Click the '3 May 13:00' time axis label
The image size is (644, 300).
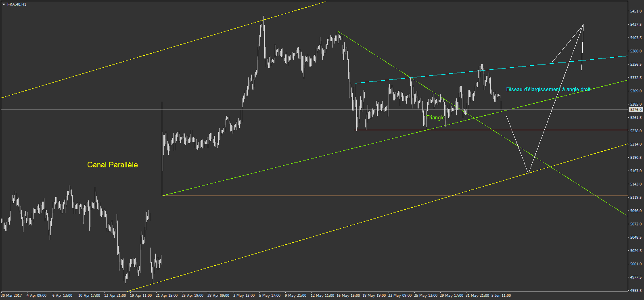tap(244, 296)
